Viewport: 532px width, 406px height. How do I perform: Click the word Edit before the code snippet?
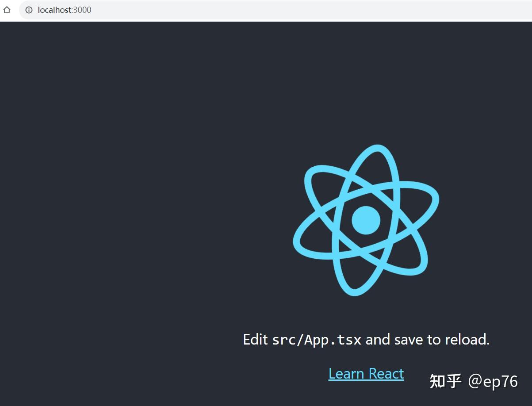point(256,339)
